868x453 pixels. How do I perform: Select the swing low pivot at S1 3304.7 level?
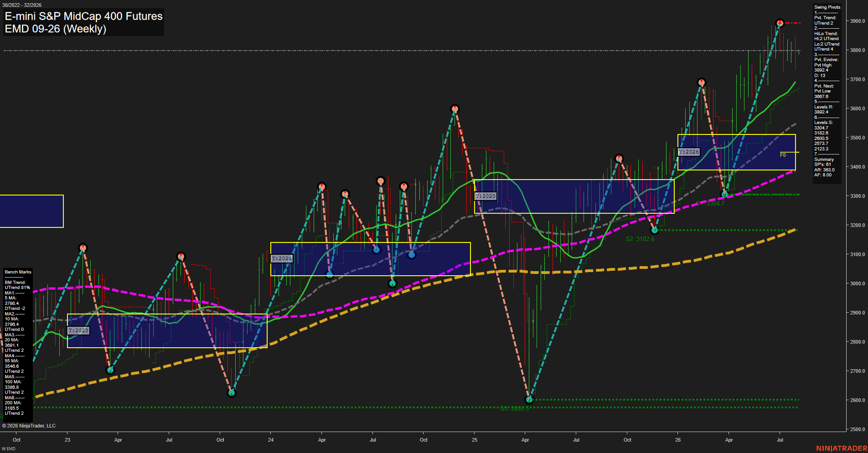[724, 195]
